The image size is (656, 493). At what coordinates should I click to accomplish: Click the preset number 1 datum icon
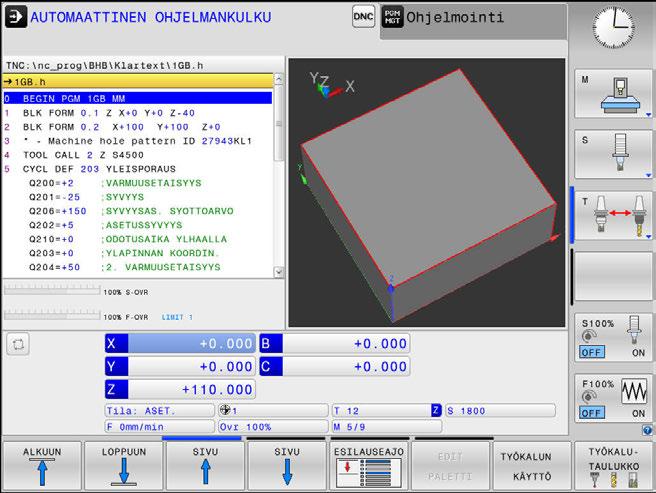[225, 410]
